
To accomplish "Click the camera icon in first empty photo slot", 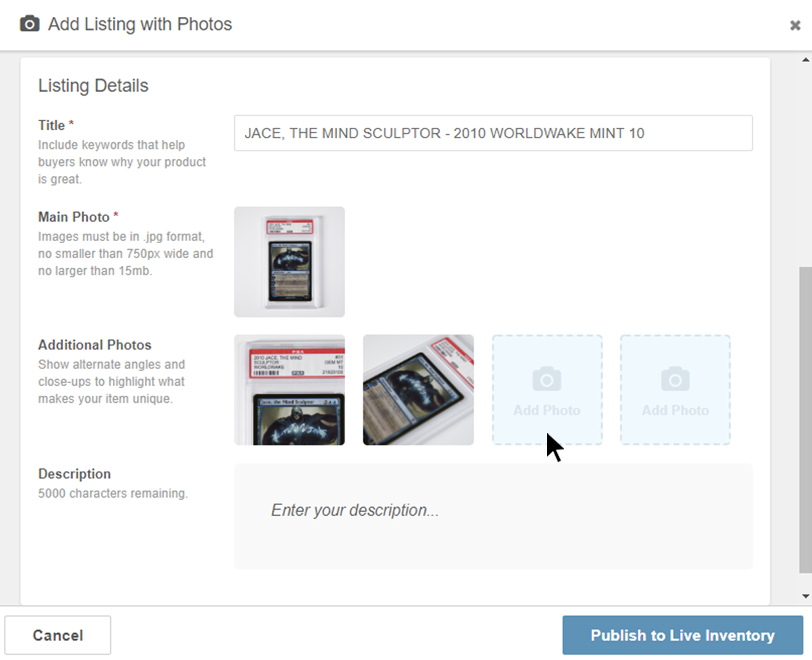I will pyautogui.click(x=547, y=379).
